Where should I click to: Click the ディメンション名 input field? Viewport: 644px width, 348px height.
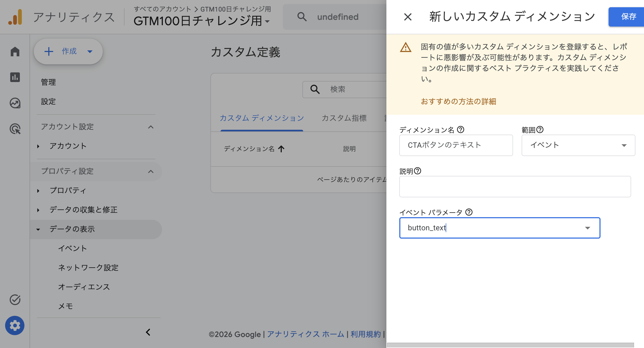(x=456, y=145)
